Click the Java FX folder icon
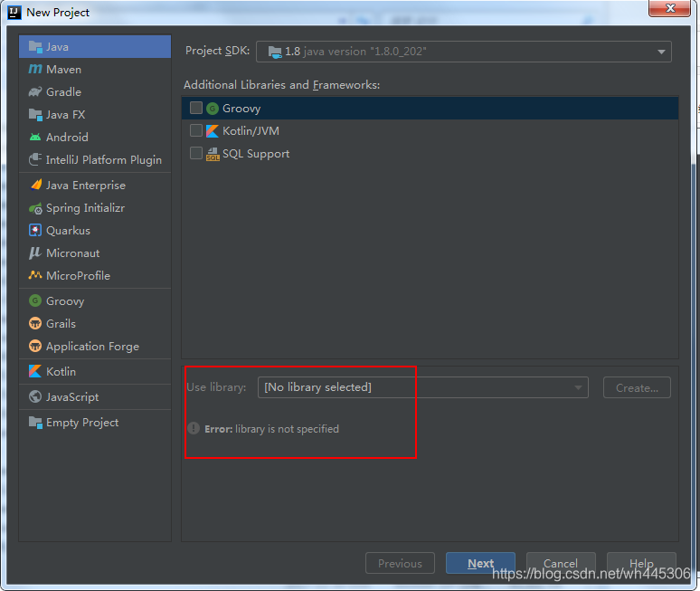Viewport: 700px width, 591px height. [x=35, y=114]
